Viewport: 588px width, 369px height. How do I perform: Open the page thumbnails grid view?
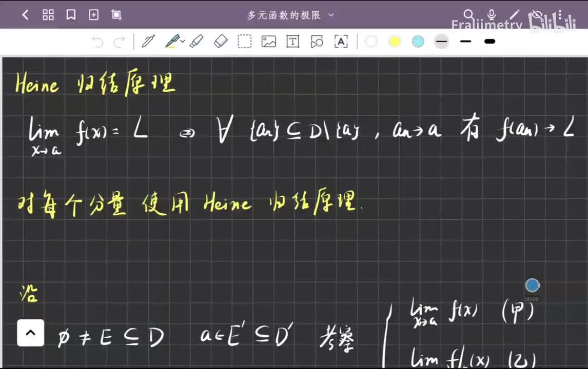[x=48, y=15]
